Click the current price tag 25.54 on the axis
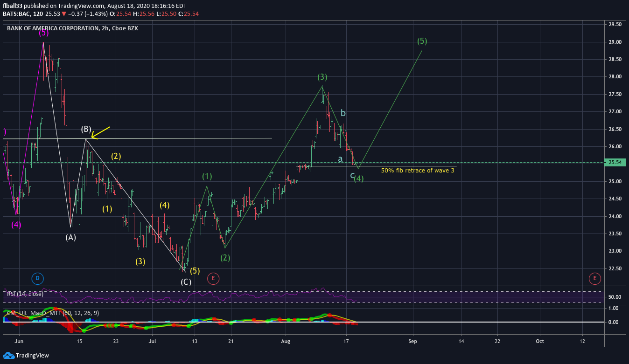The height and width of the screenshot is (364, 629). coord(616,163)
